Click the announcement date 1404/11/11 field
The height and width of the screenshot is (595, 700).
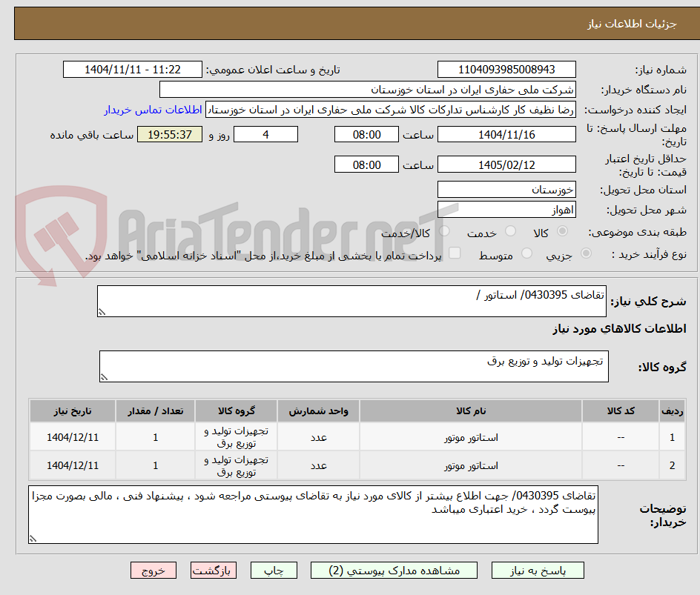click(x=133, y=70)
